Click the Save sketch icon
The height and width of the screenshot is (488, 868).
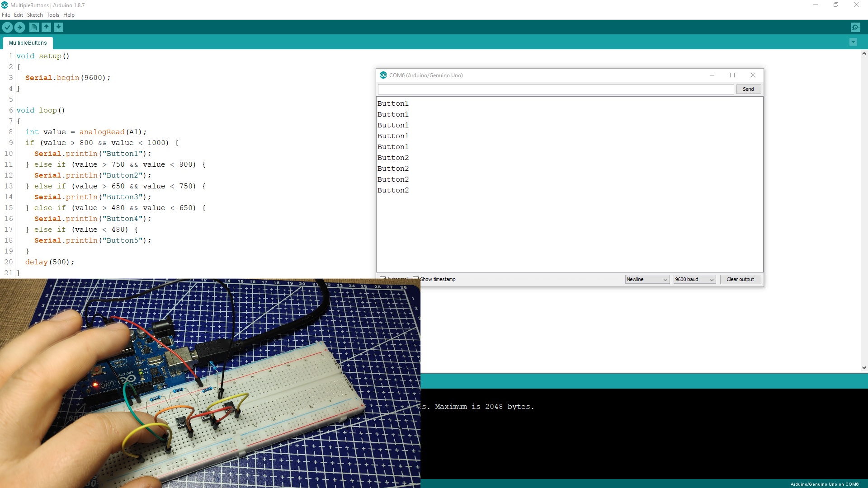point(58,27)
